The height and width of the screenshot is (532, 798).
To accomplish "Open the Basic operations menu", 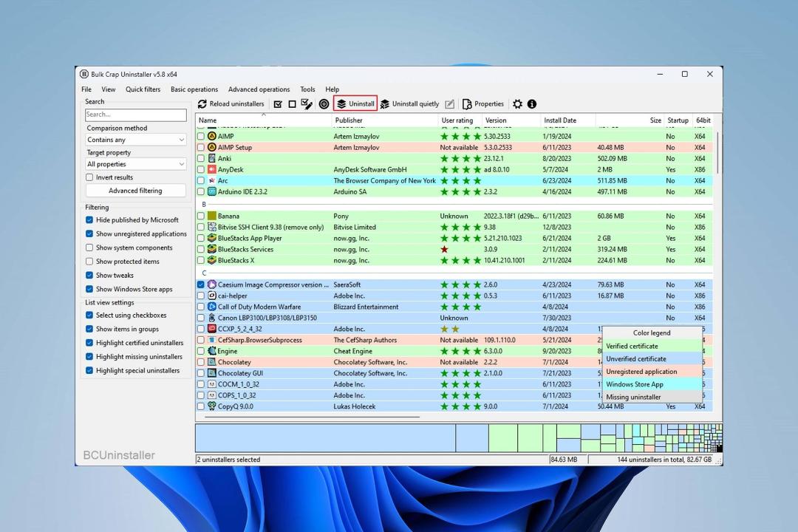I will (x=194, y=89).
